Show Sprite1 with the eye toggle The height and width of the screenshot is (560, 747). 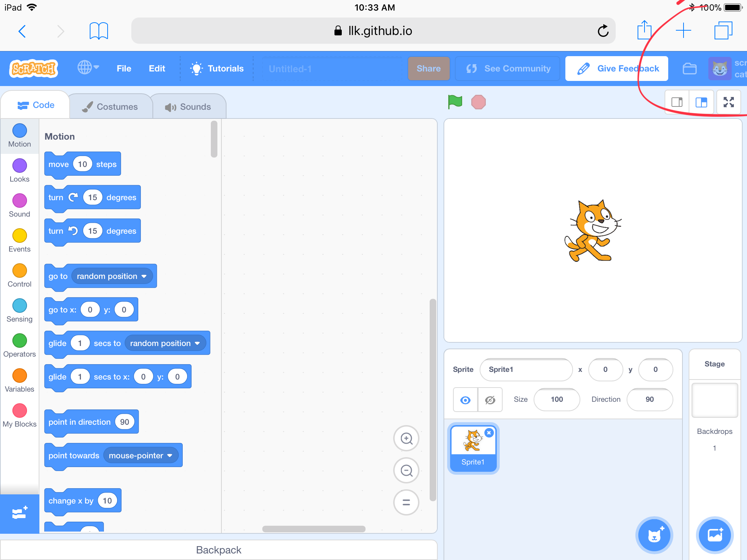click(x=465, y=400)
